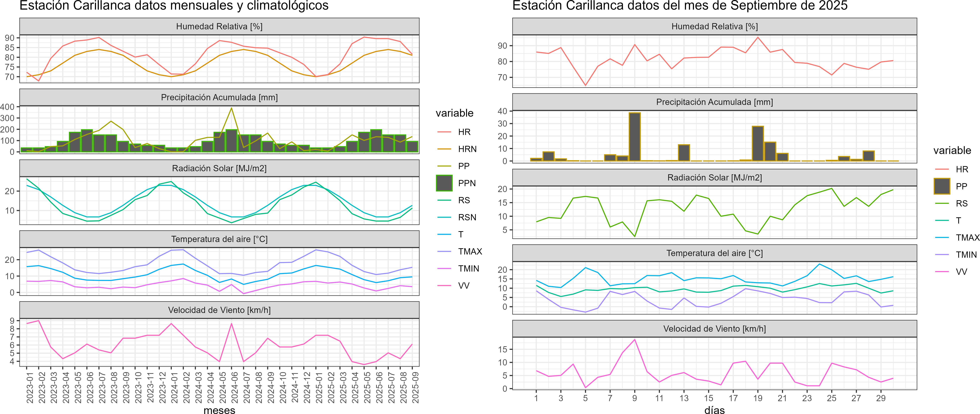This screenshot has width=980, height=414.
Task: Click the HR entry in right legend
Action: pyautogui.click(x=962, y=169)
